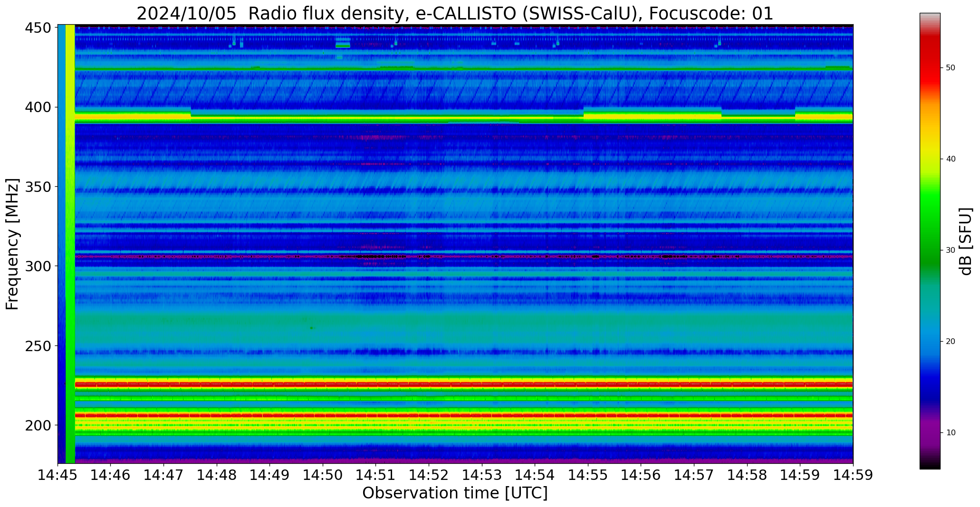This screenshot has width=980, height=507.
Task: Click the 450 frequency tick label
Action: (38, 28)
